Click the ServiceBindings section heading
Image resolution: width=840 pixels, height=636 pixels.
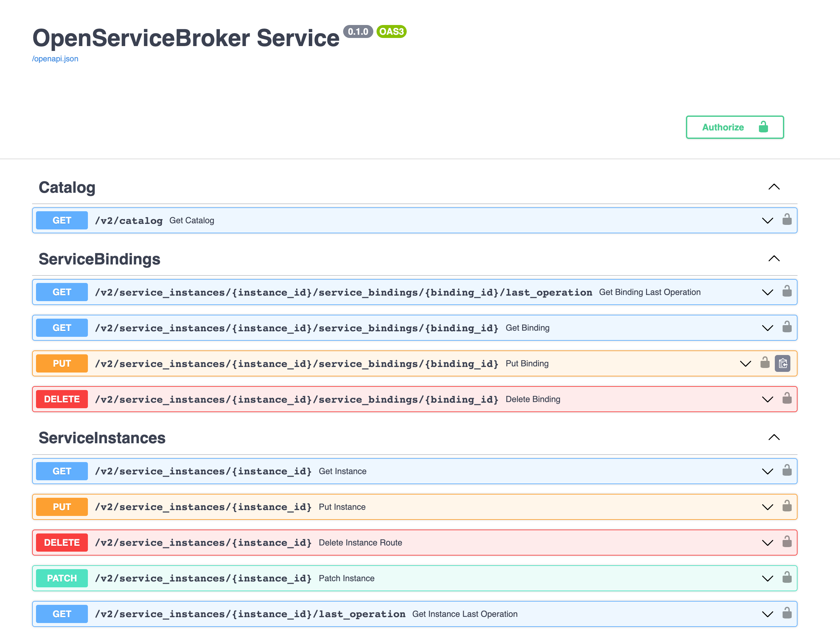100,259
